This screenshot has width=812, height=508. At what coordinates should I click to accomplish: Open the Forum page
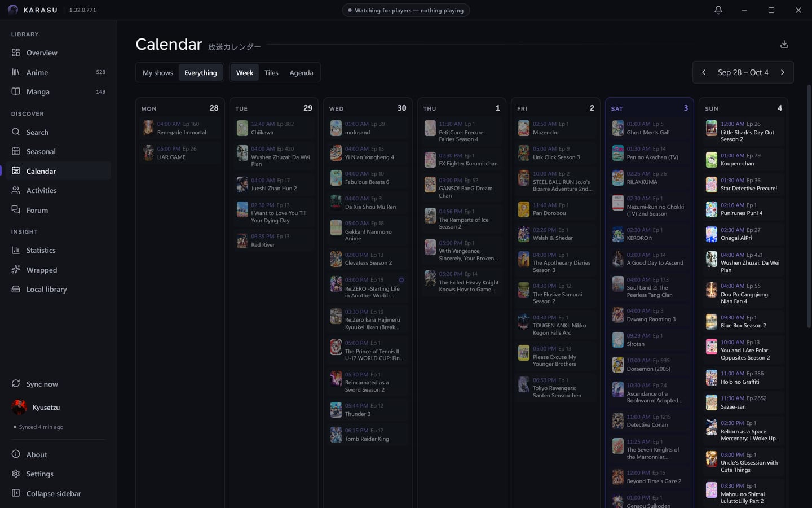point(58,210)
